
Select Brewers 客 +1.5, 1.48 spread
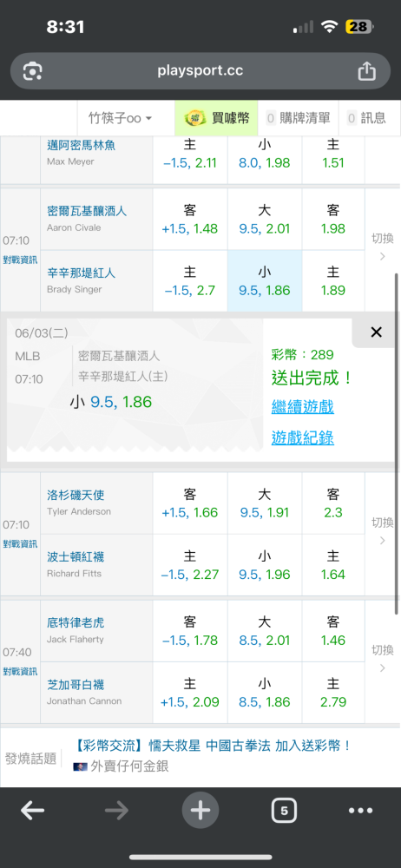(x=190, y=220)
